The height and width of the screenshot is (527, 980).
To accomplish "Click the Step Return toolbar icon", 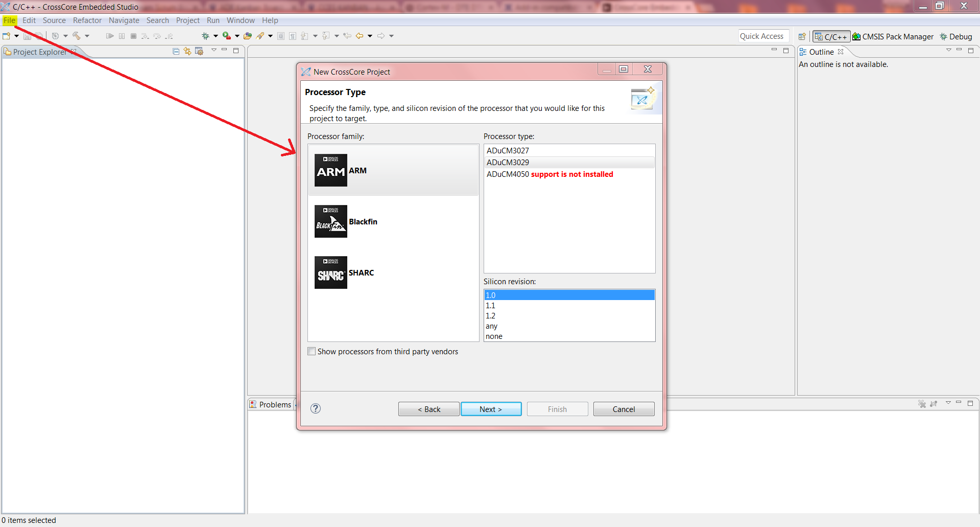I will point(169,36).
